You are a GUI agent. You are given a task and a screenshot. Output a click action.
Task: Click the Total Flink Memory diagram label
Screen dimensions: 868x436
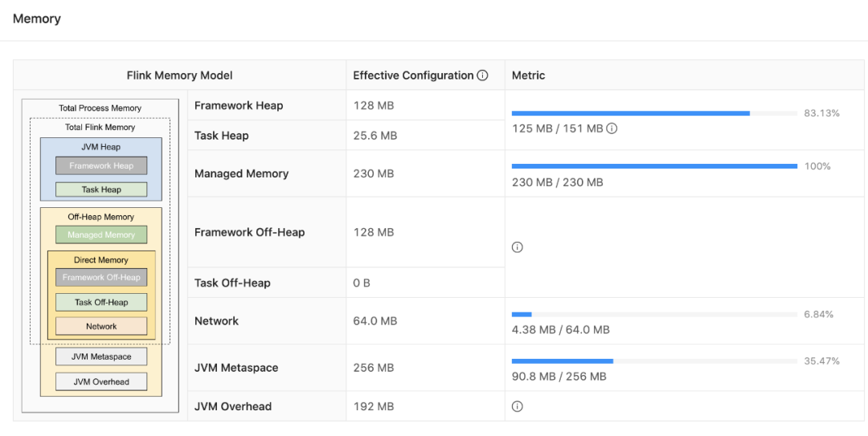(x=100, y=127)
